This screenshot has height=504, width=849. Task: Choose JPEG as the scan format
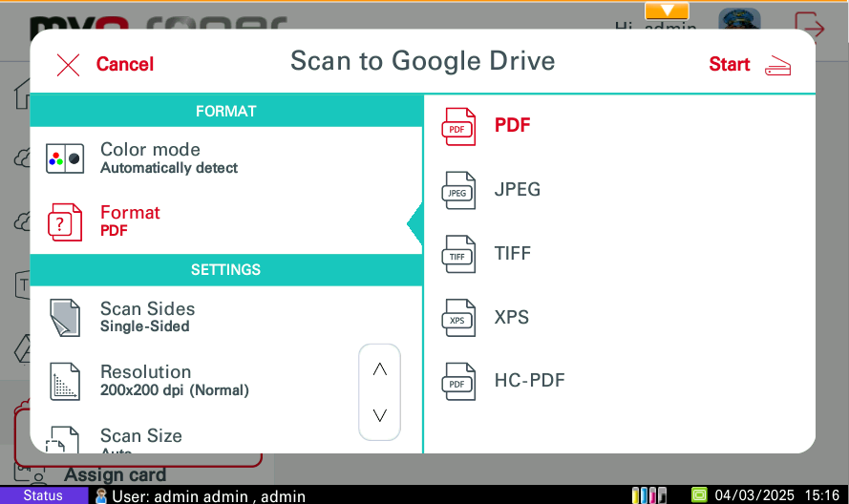pyautogui.click(x=518, y=190)
